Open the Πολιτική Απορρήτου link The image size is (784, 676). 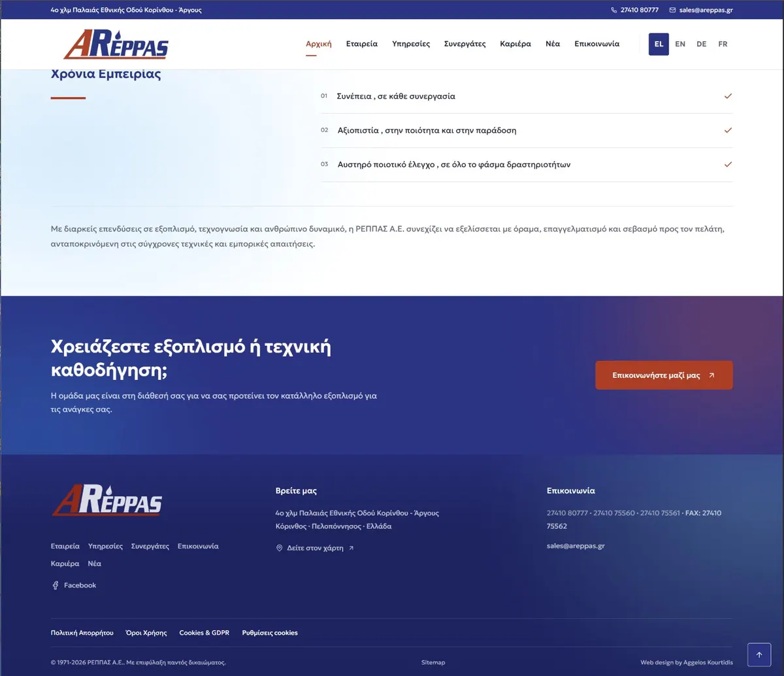point(82,633)
